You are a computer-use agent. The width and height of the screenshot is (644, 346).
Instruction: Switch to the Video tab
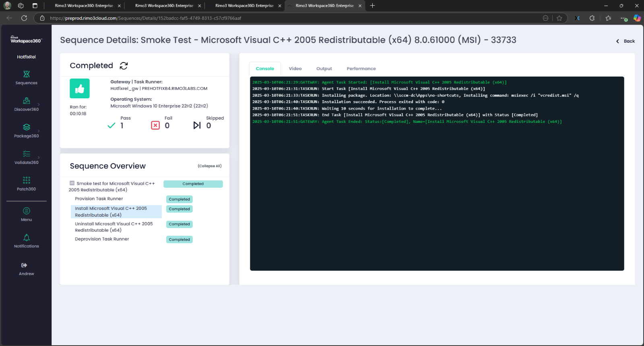click(x=295, y=69)
